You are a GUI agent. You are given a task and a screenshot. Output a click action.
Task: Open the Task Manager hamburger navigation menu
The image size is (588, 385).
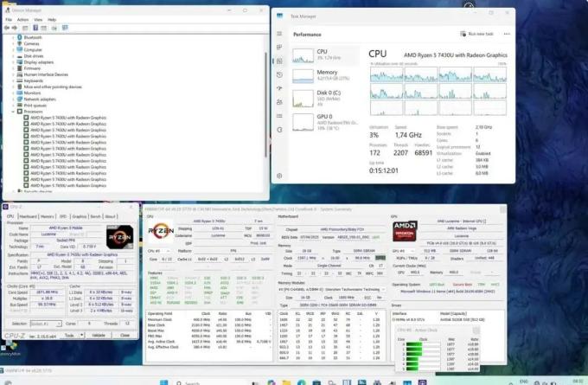point(279,34)
